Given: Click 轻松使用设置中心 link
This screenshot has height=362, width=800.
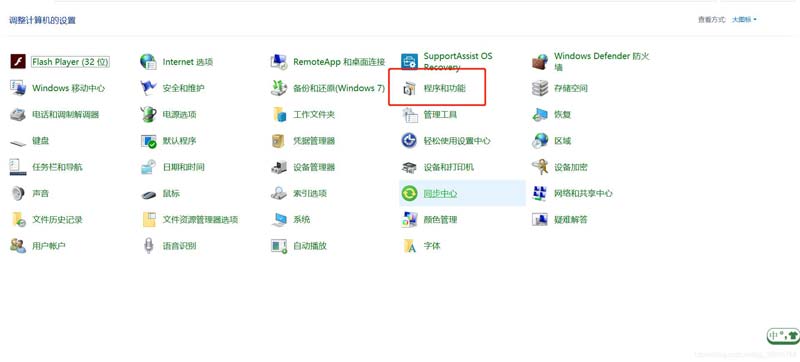Looking at the screenshot, I should point(457,141).
